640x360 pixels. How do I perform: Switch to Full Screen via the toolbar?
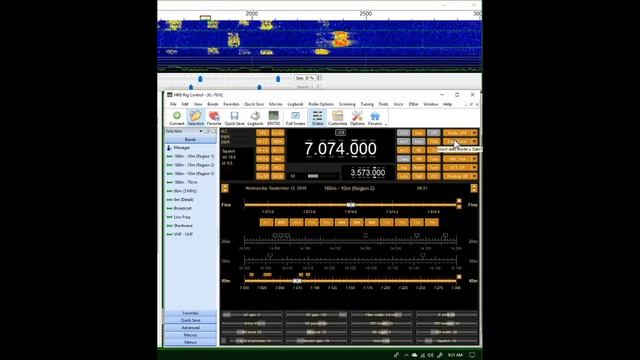(296, 118)
